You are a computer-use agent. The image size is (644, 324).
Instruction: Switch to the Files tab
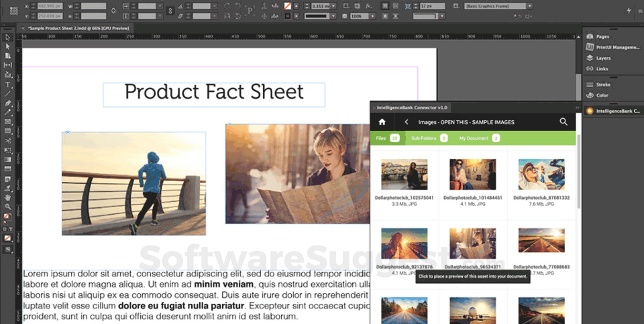[387, 138]
